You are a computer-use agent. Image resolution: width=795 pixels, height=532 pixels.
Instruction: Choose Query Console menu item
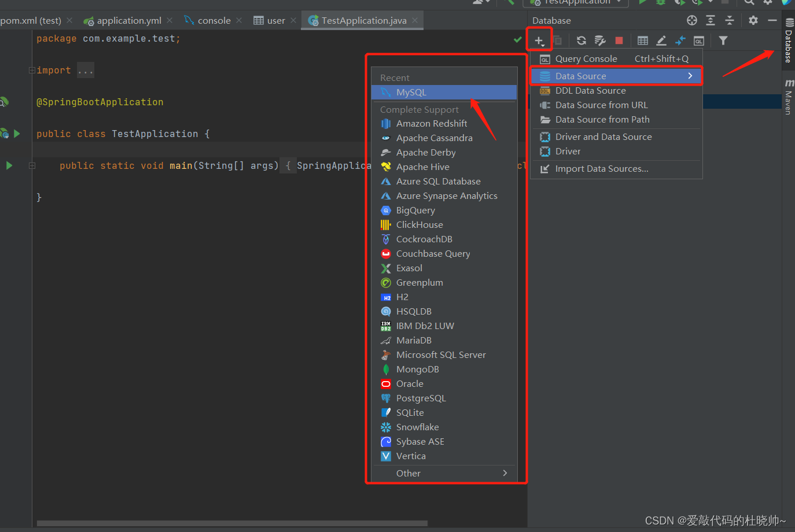point(616,59)
